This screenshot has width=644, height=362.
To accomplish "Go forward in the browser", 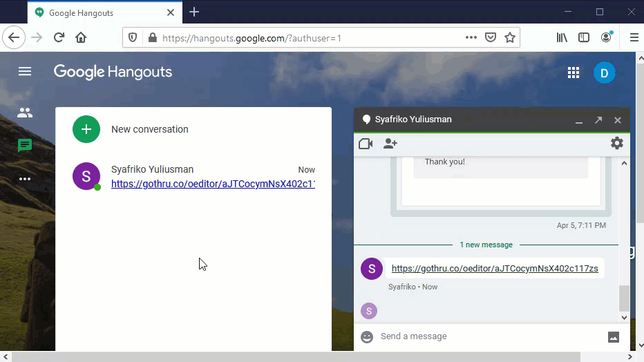I will click(37, 38).
